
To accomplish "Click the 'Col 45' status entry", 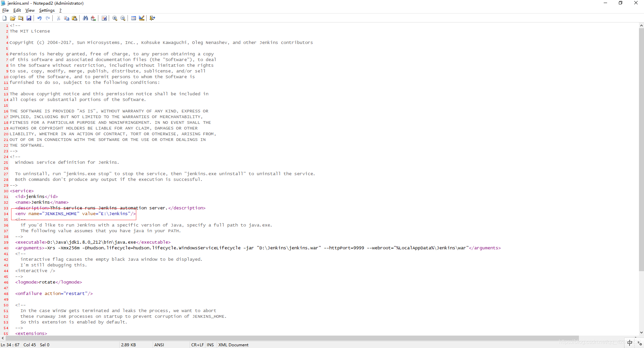I will 30,345.
